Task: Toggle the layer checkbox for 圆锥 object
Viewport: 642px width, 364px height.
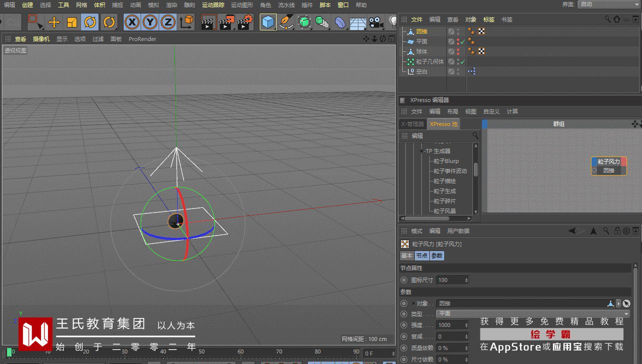Action: [451, 31]
